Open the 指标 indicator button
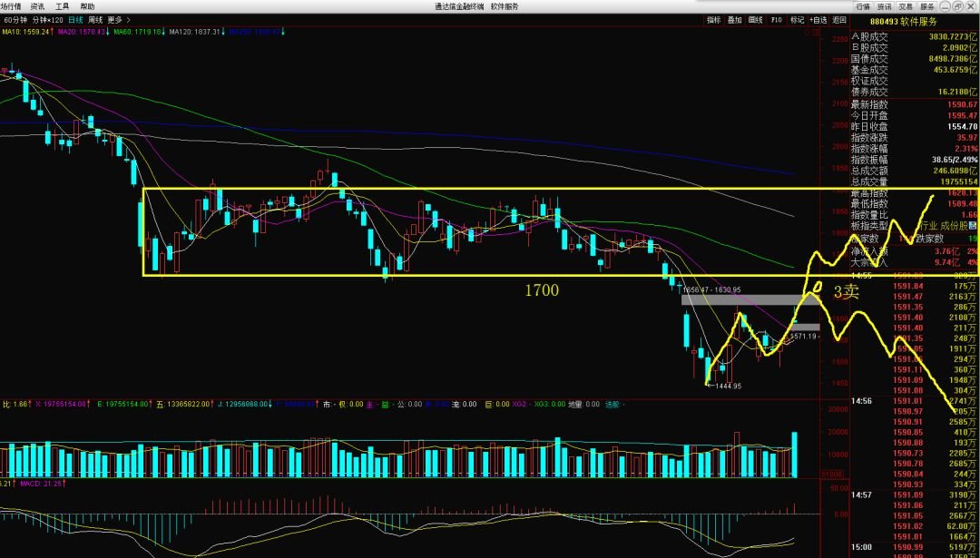The width and height of the screenshot is (980, 558). 714,20
